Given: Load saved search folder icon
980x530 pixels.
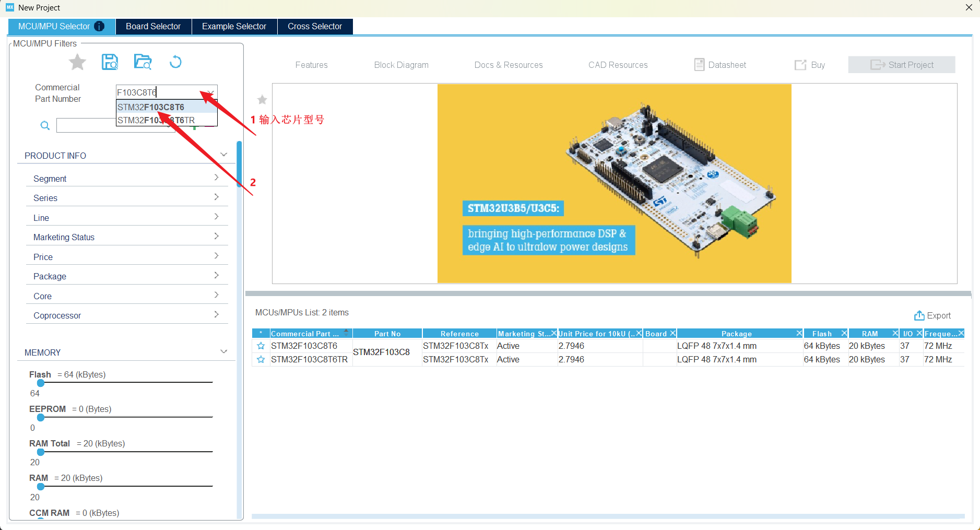Looking at the screenshot, I should click(143, 62).
